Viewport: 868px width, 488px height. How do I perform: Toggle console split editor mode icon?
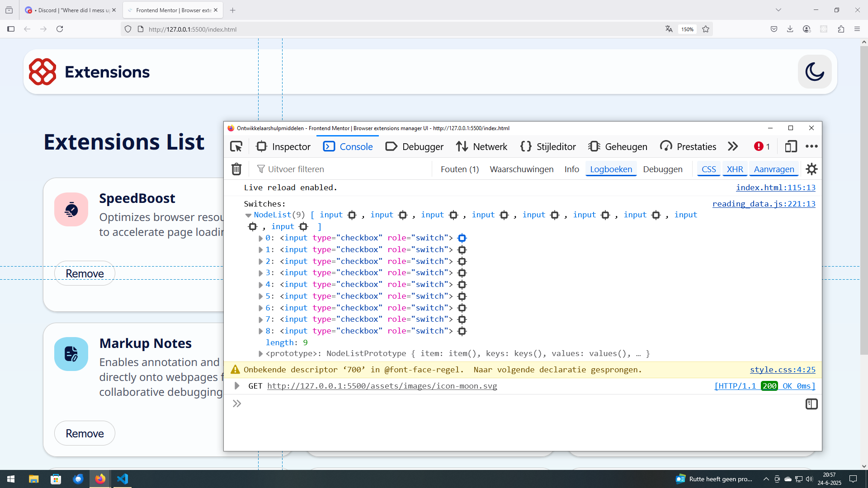[x=811, y=404]
